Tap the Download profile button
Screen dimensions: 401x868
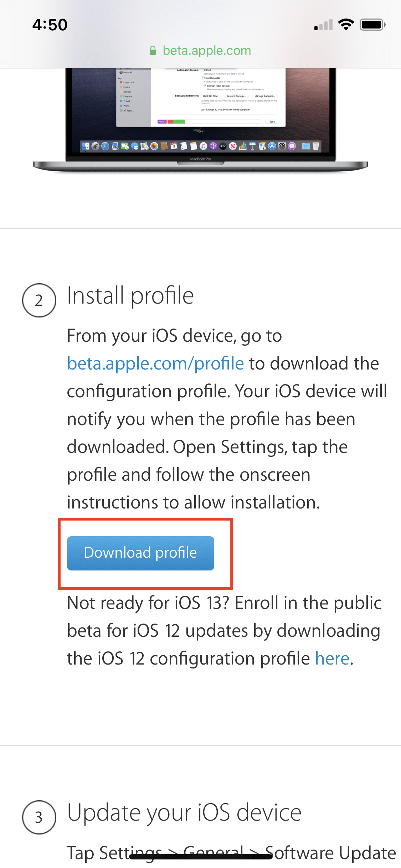tap(140, 553)
